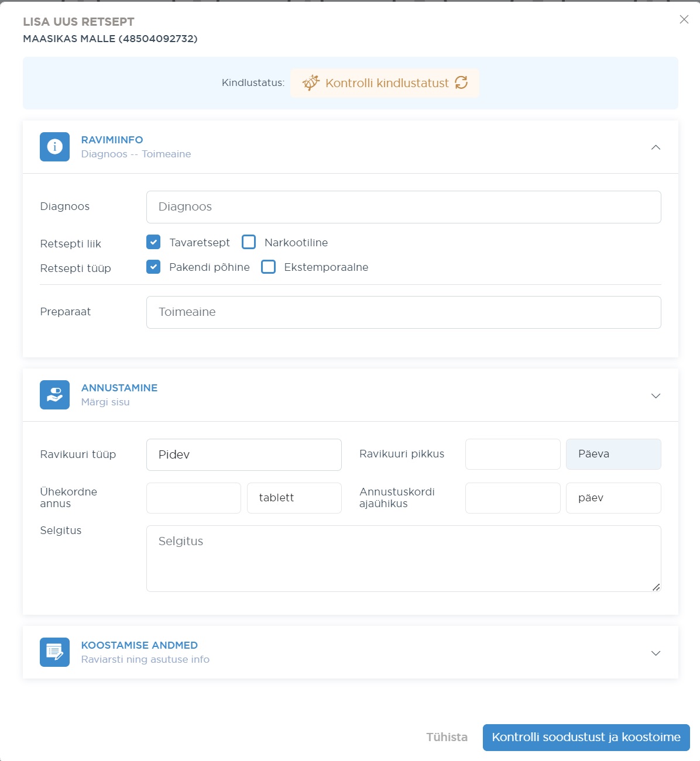Click the Toimeaine preparaat field
The height and width of the screenshot is (761, 700).
point(403,312)
